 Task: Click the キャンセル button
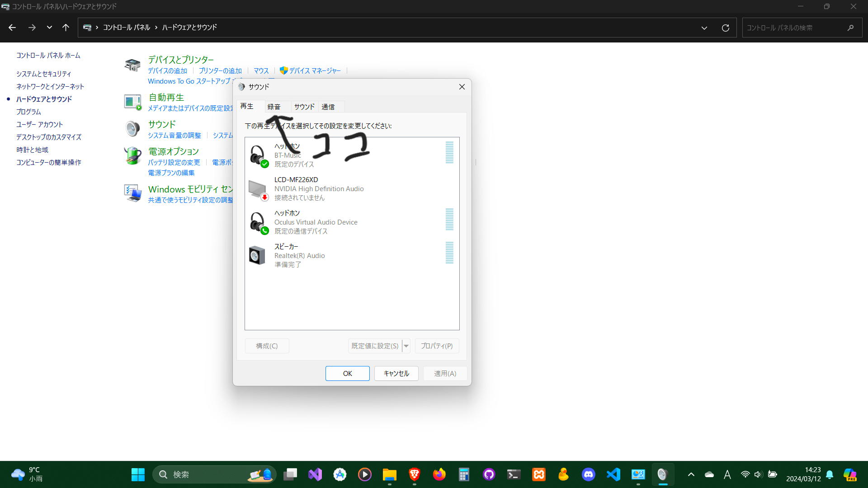pyautogui.click(x=396, y=374)
